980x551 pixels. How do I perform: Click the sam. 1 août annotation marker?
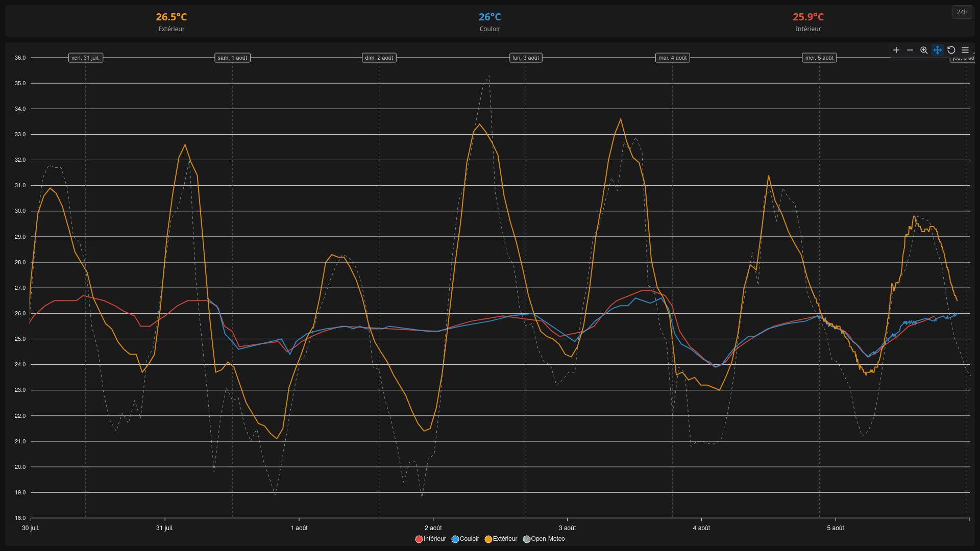tap(232, 58)
